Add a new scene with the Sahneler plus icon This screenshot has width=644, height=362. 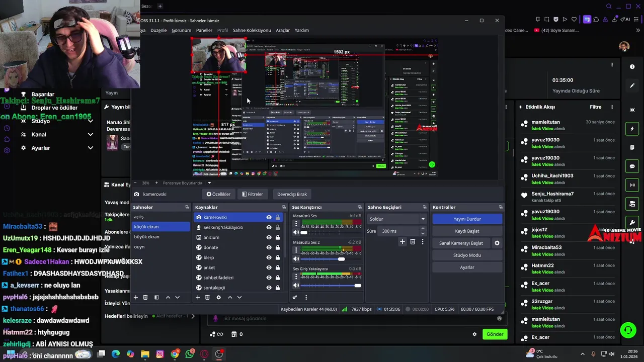click(x=135, y=297)
